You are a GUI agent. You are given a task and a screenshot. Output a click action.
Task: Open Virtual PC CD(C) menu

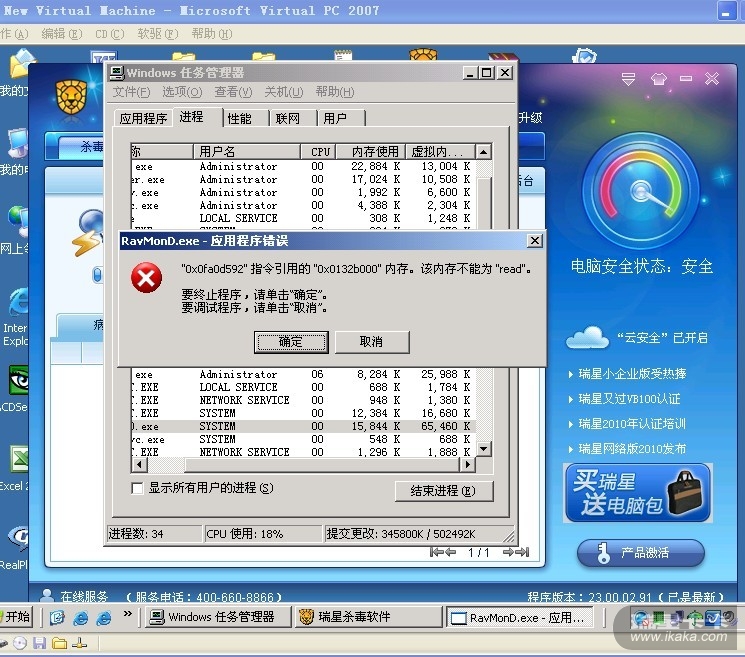point(110,34)
